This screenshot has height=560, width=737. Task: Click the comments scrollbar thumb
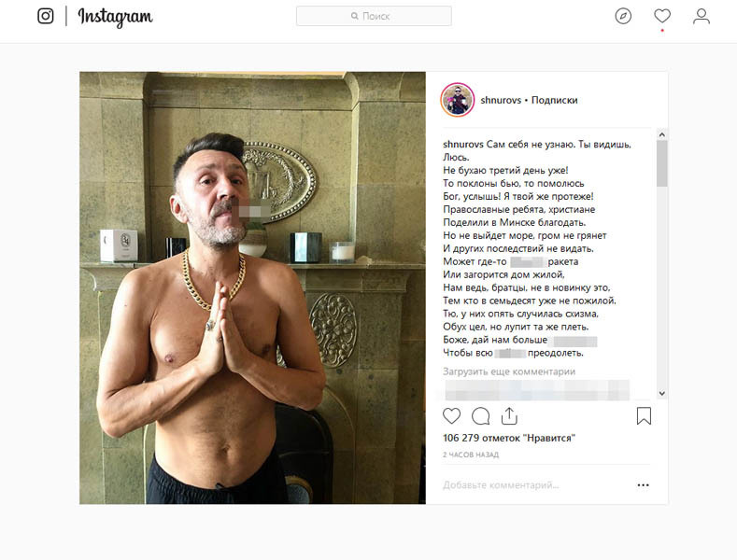coord(661,163)
